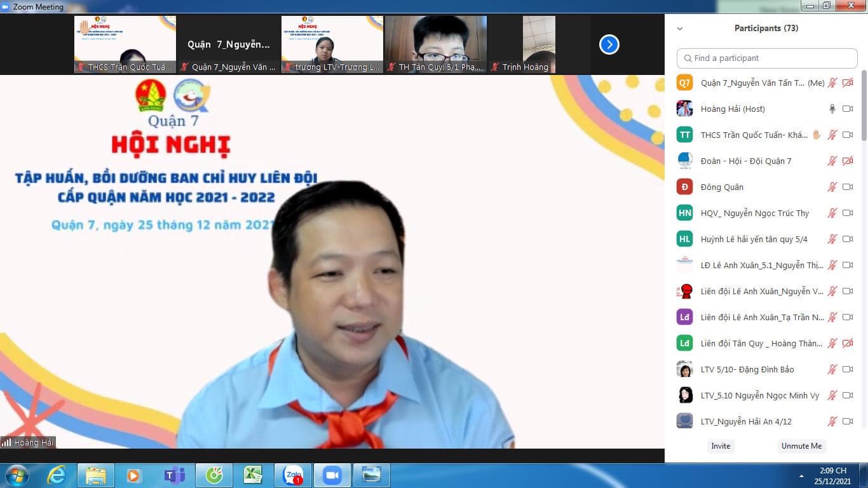Image resolution: width=868 pixels, height=488 pixels.
Task: Click the muted mic icon for Đông Quân
Action: click(x=832, y=187)
